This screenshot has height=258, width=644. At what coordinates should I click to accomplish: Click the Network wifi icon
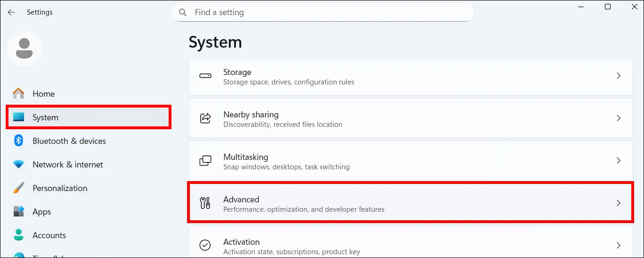pyautogui.click(x=18, y=164)
